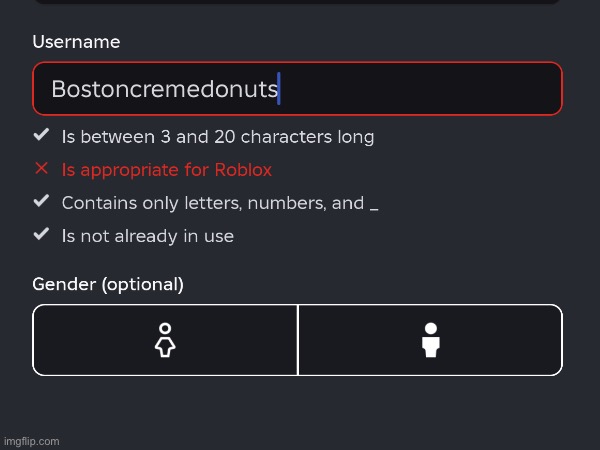
Task: Click the empty area of the Username box
Action: click(x=420, y=89)
